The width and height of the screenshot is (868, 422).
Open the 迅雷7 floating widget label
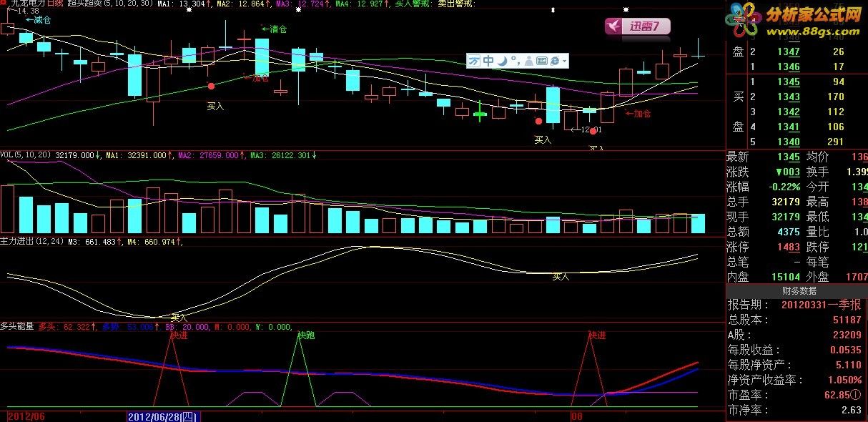[647, 26]
